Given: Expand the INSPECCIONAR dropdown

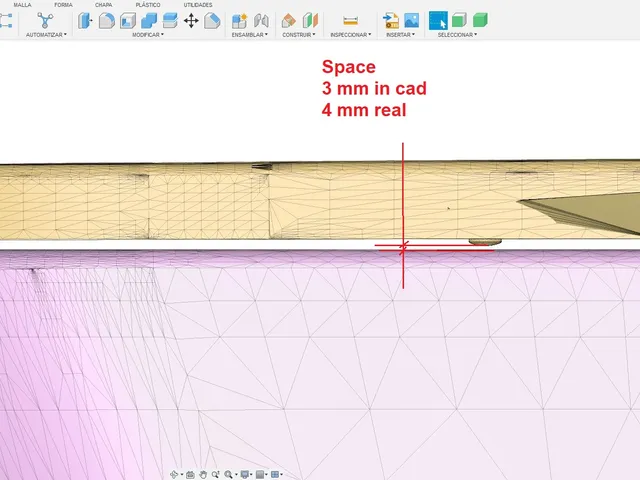Looking at the screenshot, I should click(351, 35).
